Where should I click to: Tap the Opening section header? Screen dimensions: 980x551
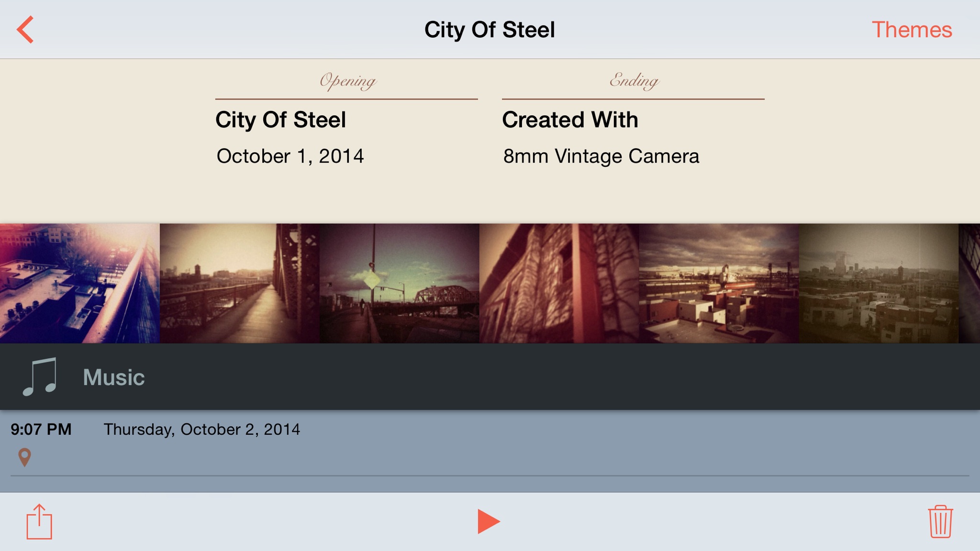coord(347,80)
